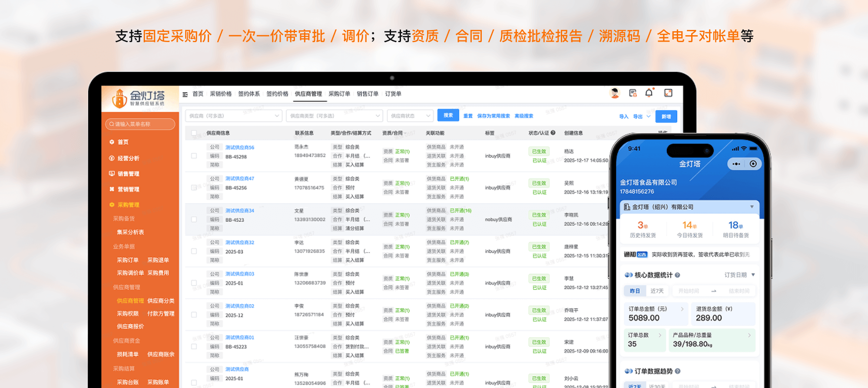
Task: Tap the building icon beside 金灯塔(绍兴)有限公司
Action: (x=627, y=207)
